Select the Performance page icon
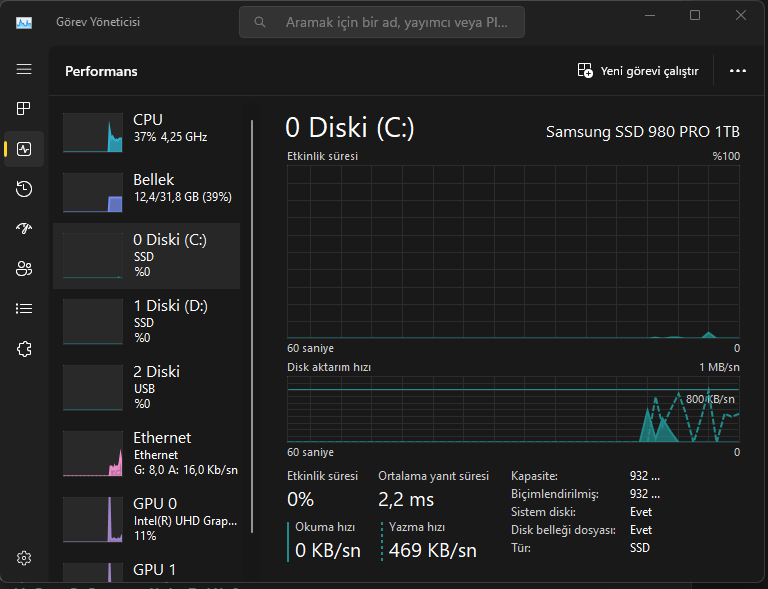 coord(24,149)
